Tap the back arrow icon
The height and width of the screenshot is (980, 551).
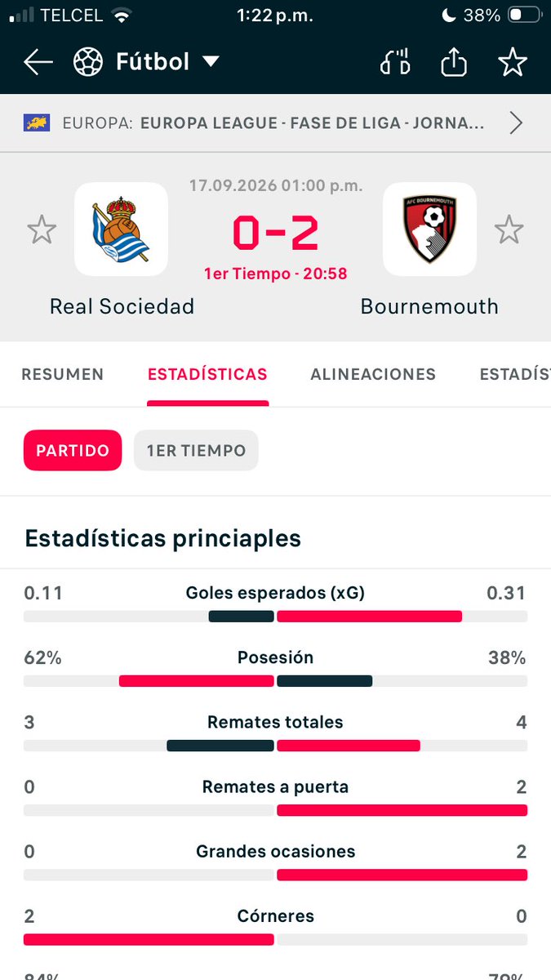click(x=38, y=62)
